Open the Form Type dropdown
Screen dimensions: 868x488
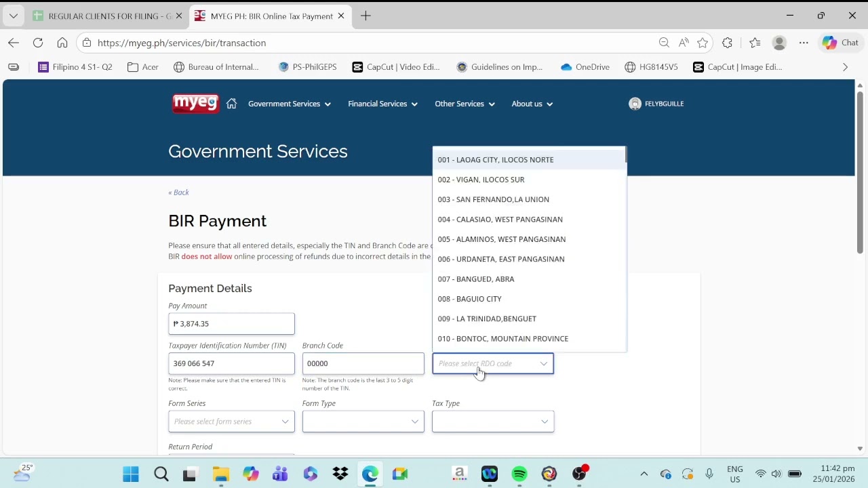(x=363, y=422)
